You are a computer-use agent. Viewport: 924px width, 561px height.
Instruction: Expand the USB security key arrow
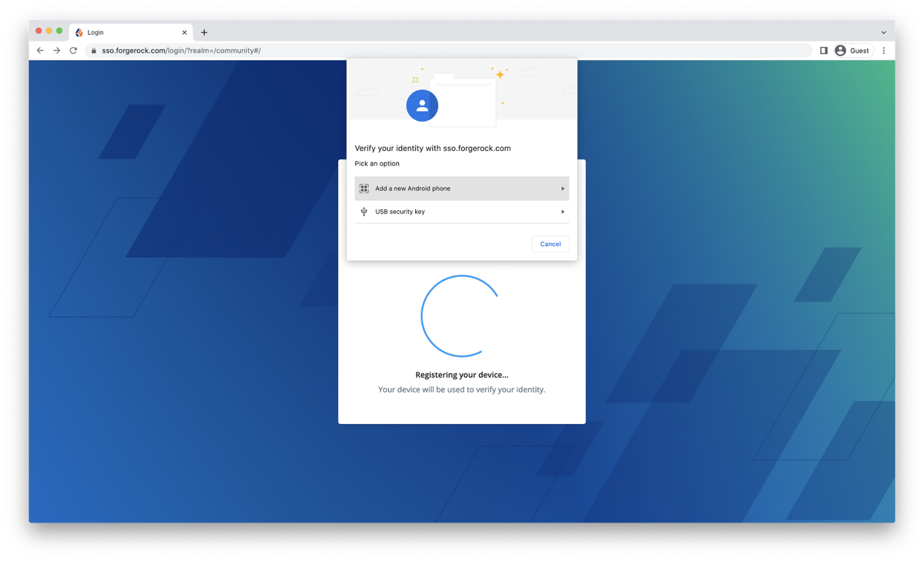562,212
